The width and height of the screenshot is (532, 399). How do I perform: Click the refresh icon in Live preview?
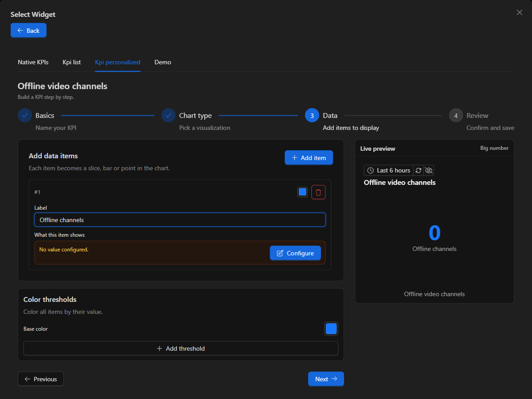point(419,170)
